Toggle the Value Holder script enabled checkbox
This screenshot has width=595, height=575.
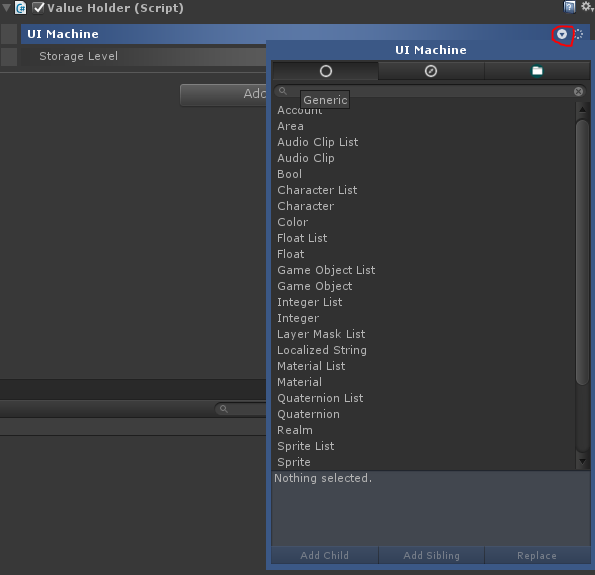pyautogui.click(x=38, y=8)
